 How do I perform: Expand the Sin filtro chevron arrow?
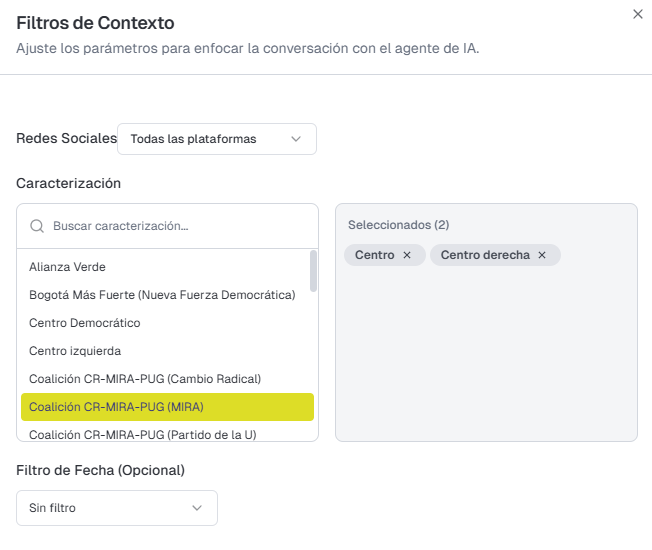[197, 508]
